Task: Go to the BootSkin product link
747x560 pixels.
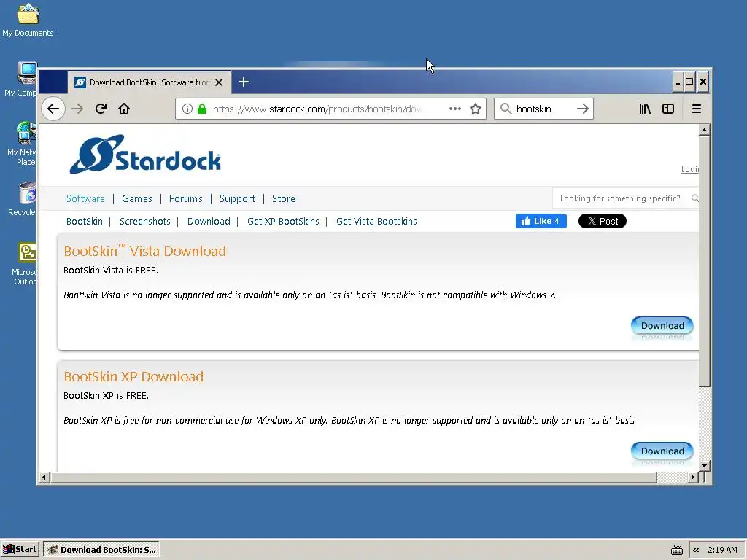Action: [85, 222]
